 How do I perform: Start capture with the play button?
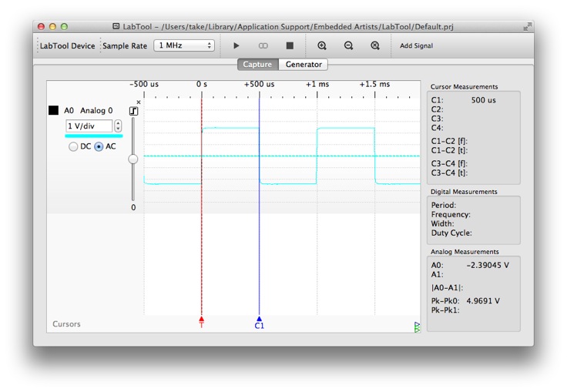point(237,45)
